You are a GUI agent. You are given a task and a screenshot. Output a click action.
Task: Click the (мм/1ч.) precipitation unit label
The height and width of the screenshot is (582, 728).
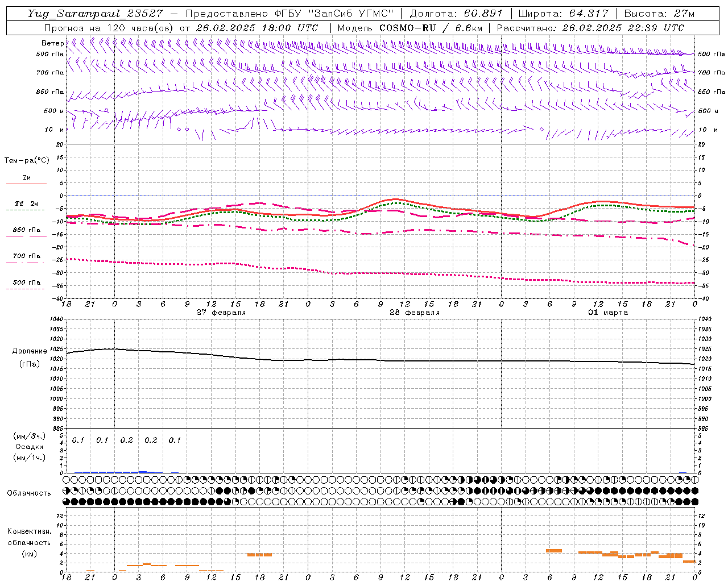tap(30, 458)
